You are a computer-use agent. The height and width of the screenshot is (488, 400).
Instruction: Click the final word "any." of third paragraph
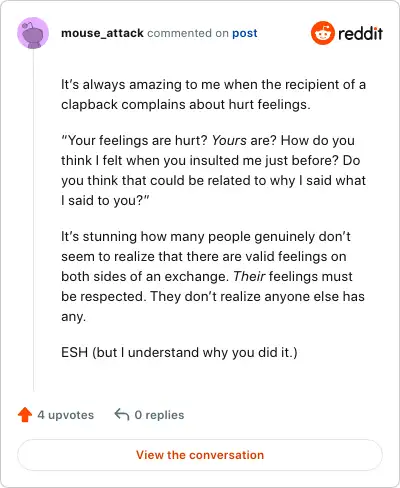tap(73, 317)
